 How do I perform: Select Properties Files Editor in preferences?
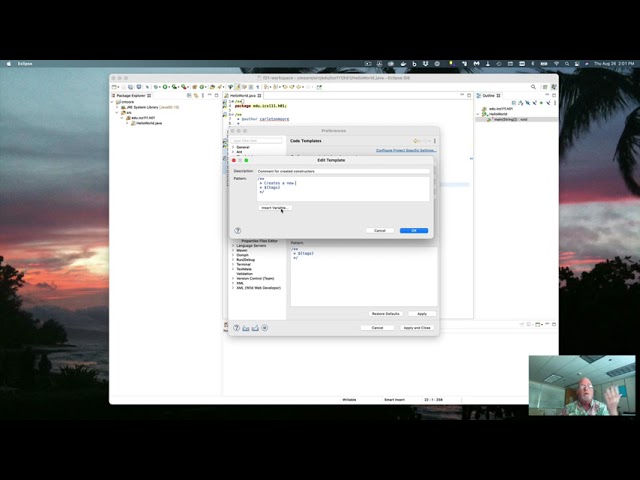click(259, 241)
